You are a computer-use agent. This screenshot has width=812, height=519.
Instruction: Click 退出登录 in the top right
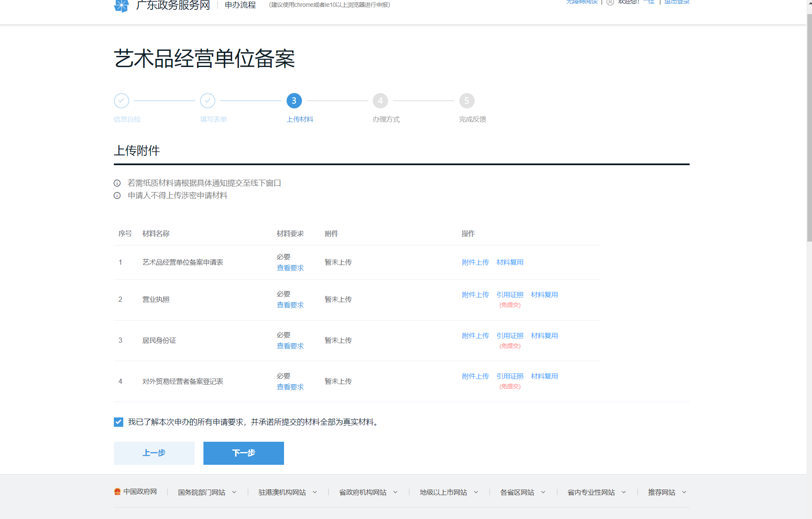pos(676,2)
